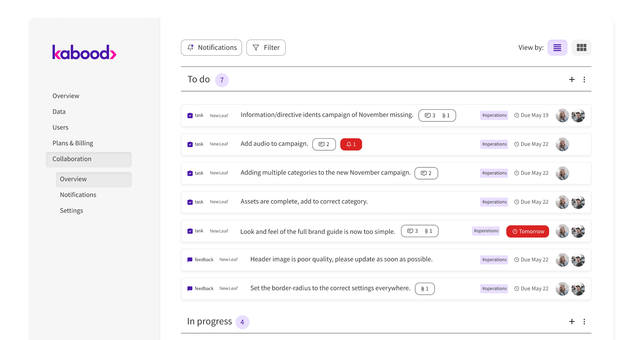This screenshot has height=340, width=644.
Task: Select Plans & Billing in sidebar
Action: pyautogui.click(x=73, y=143)
